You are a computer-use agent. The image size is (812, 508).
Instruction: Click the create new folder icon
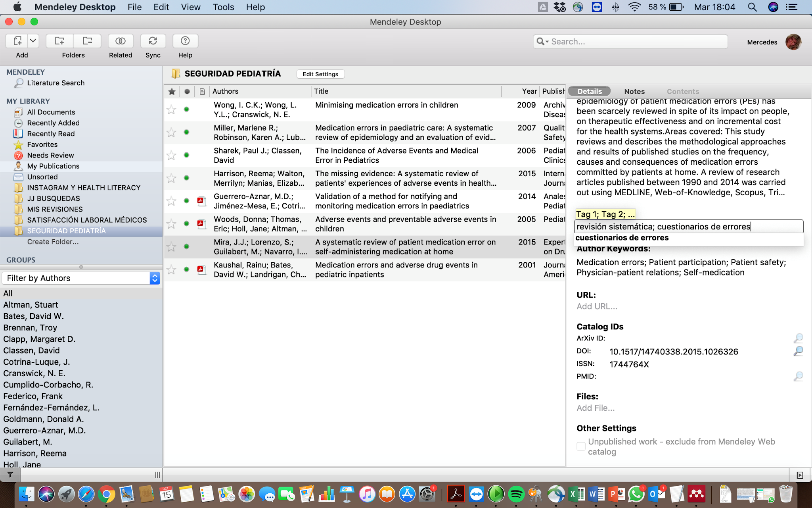[59, 41]
